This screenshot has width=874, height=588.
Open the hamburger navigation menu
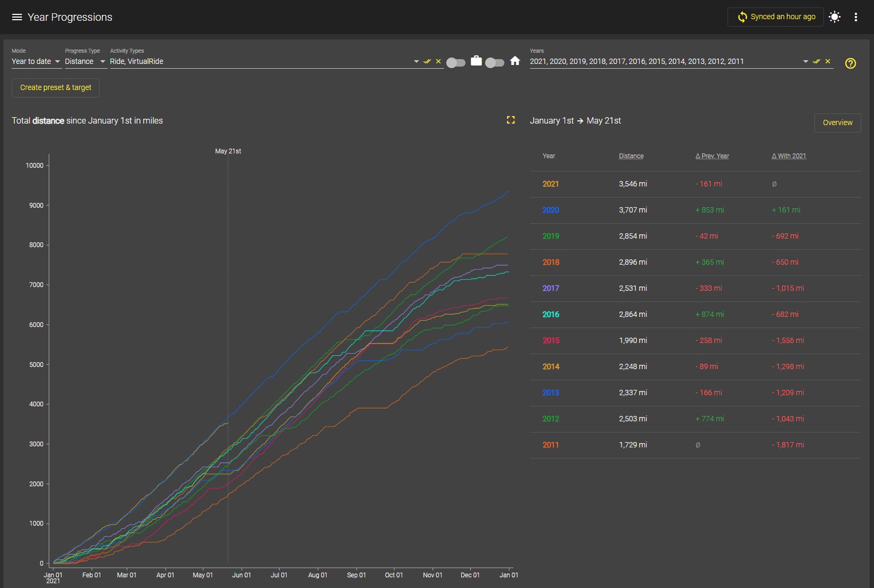pos(17,17)
